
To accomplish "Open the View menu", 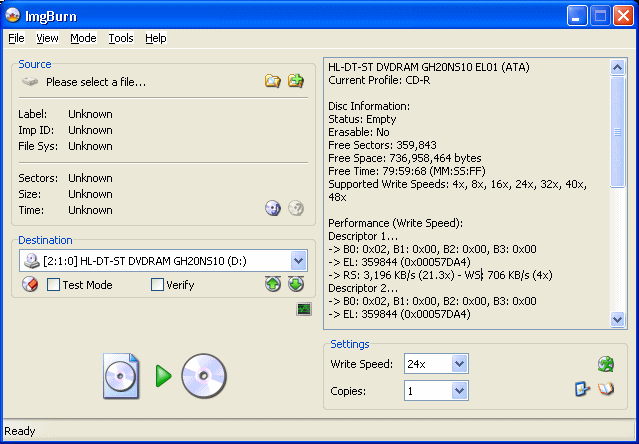I will click(x=47, y=38).
